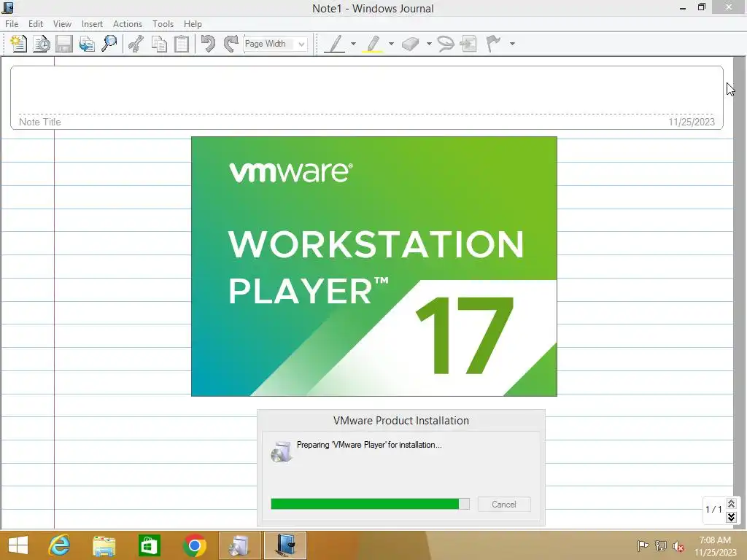This screenshot has width=747, height=560.
Task: Cancel the VMware Product Installation
Action: [503, 505]
